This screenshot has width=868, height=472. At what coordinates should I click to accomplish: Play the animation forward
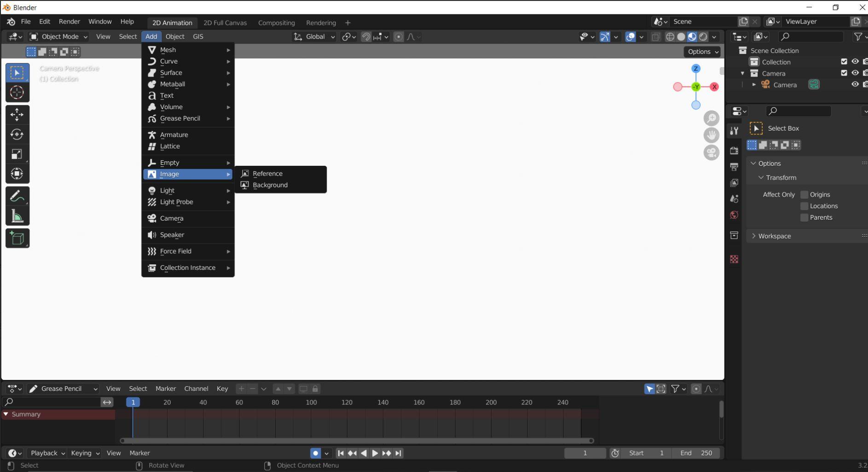(x=375, y=453)
